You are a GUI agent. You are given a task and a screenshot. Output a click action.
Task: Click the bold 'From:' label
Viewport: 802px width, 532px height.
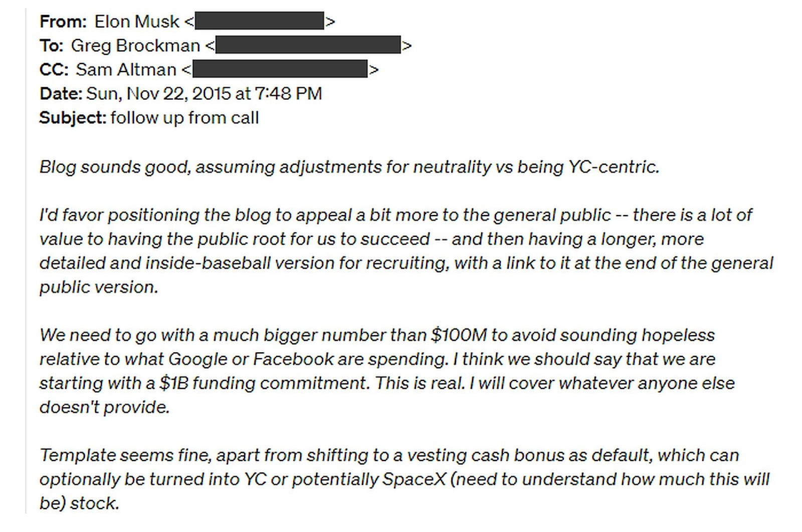click(63, 21)
